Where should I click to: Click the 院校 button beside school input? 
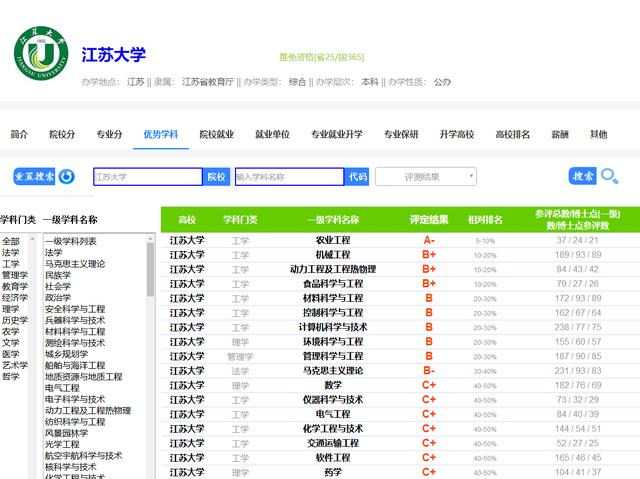(216, 177)
